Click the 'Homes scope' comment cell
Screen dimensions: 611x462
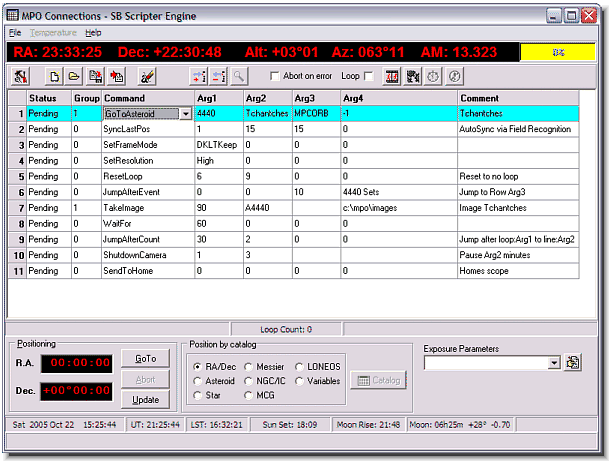(518, 271)
